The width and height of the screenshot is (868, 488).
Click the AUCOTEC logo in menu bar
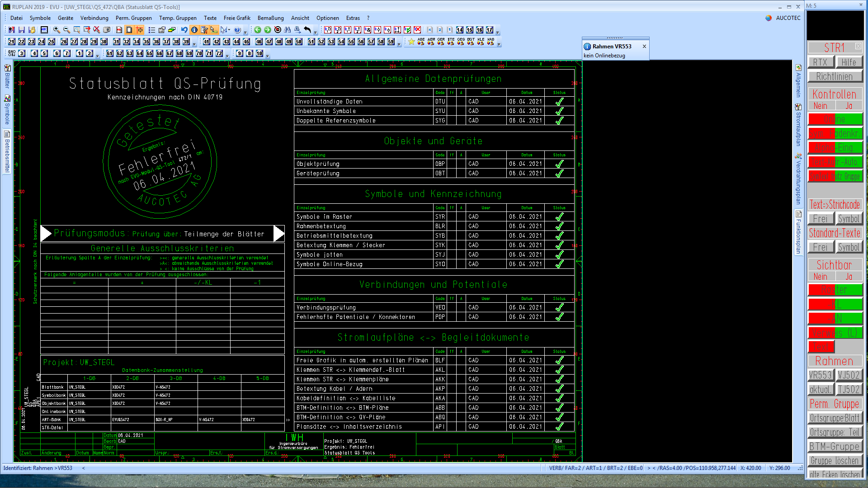(783, 18)
